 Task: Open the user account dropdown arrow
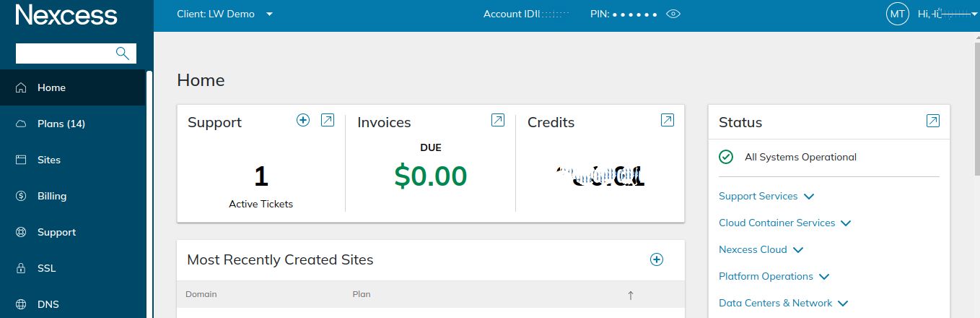pos(974,14)
